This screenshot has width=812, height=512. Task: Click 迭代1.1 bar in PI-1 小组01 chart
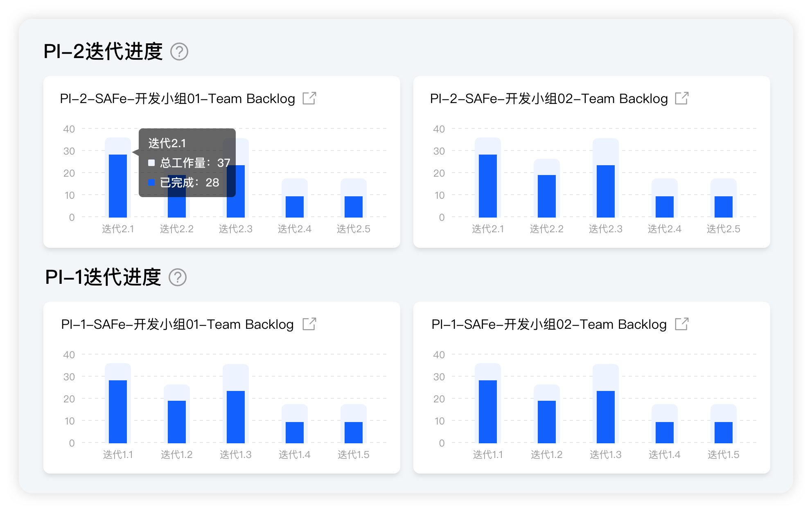(x=118, y=411)
